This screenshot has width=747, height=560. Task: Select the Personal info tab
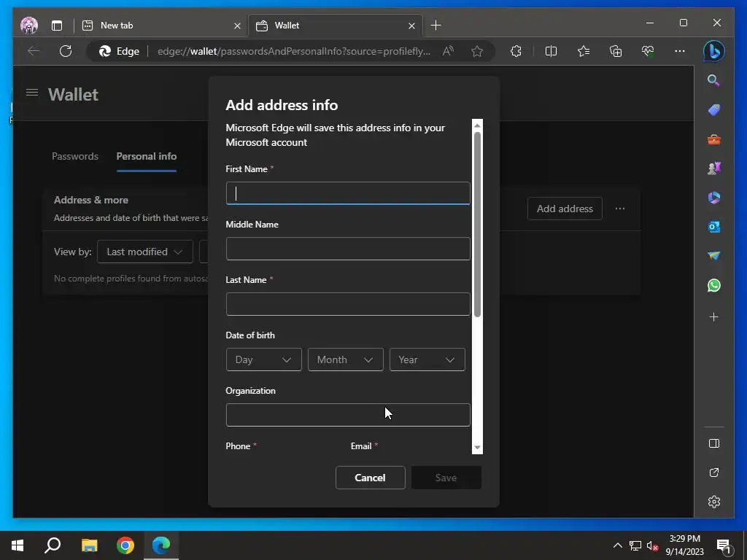pyautogui.click(x=146, y=156)
